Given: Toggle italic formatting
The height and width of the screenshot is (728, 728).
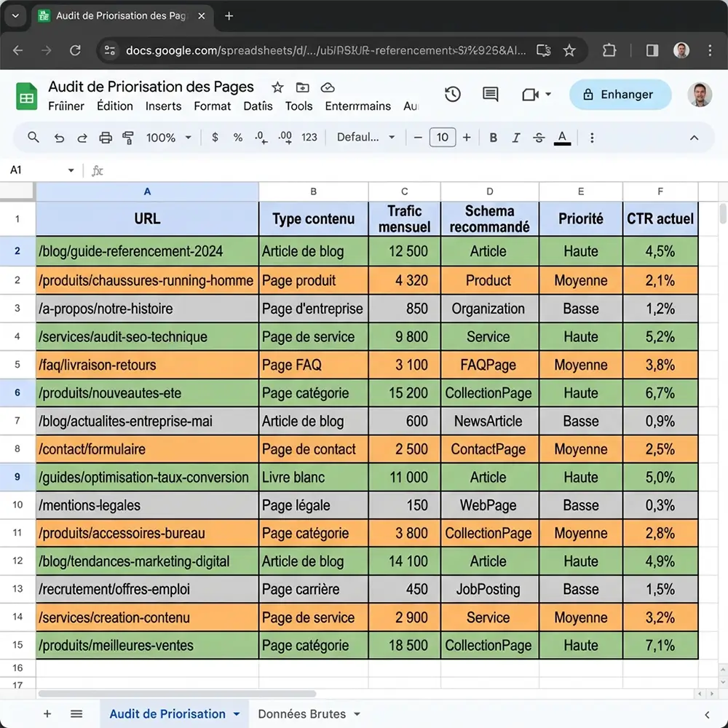Looking at the screenshot, I should click(516, 138).
